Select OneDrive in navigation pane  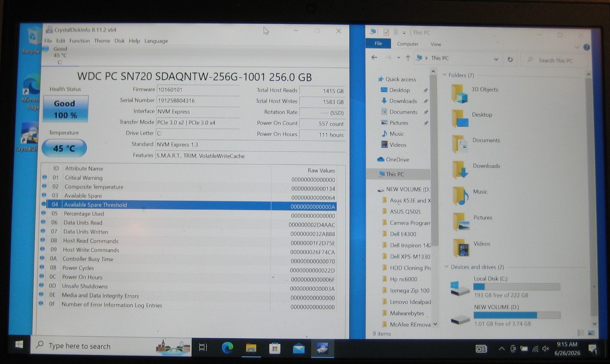point(396,160)
